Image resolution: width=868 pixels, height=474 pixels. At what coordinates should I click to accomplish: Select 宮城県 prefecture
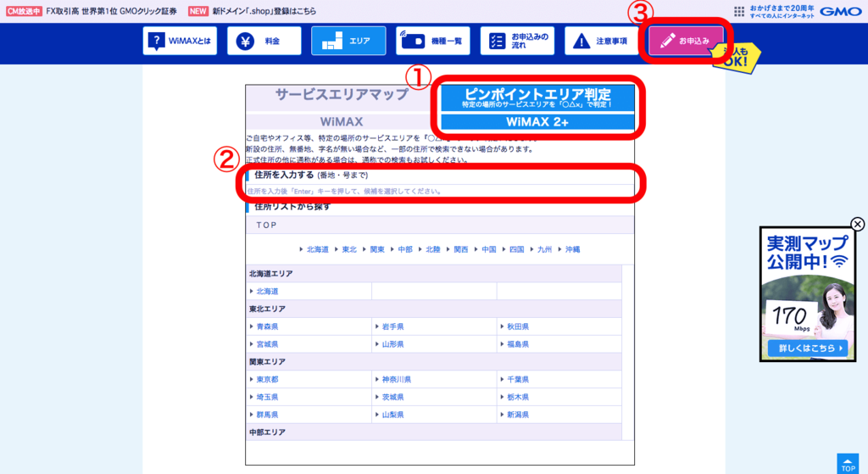(267, 344)
